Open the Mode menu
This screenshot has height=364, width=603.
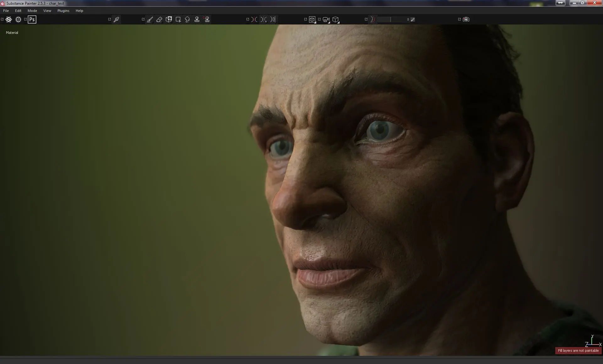tap(32, 11)
